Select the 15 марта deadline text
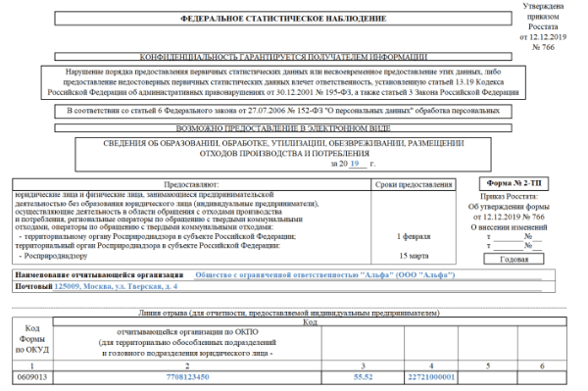The width and height of the screenshot is (588, 391). (x=414, y=256)
